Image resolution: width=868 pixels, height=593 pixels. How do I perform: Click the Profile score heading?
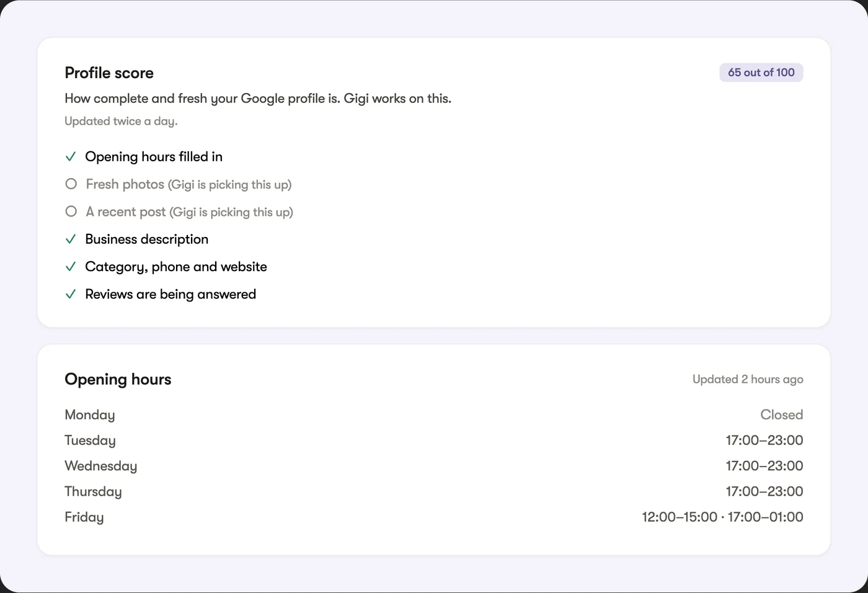[x=109, y=73]
